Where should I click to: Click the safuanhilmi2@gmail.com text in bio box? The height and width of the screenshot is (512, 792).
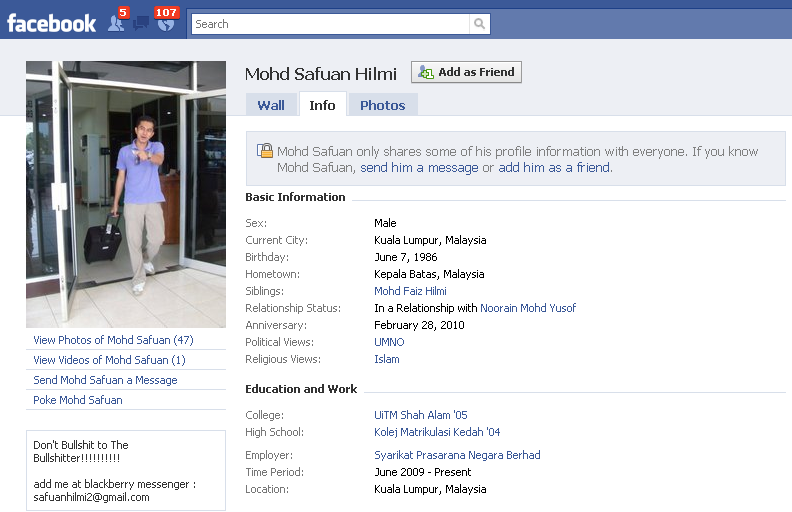(x=91, y=497)
